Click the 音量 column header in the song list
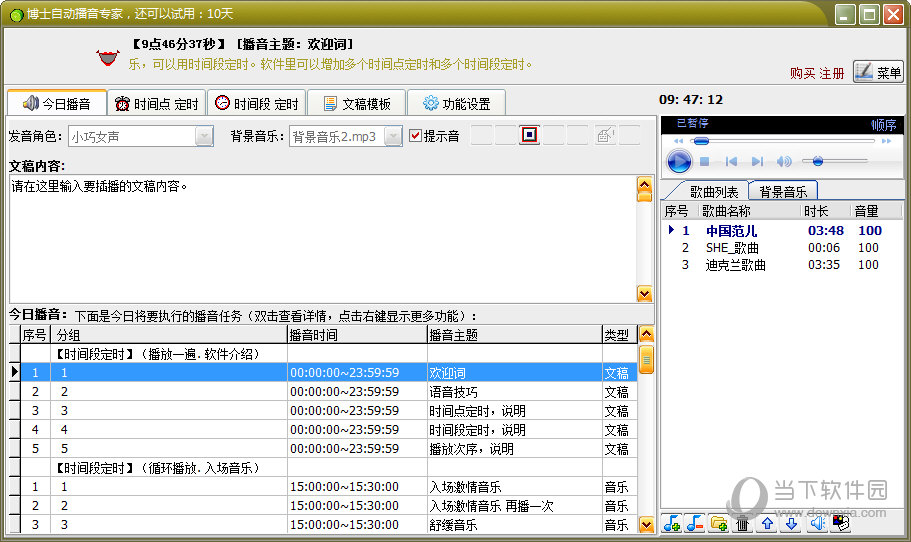This screenshot has width=911, height=542. coord(876,211)
